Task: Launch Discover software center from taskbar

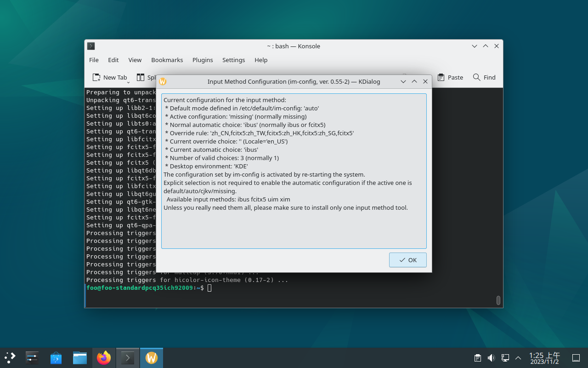Action: [x=56, y=357]
